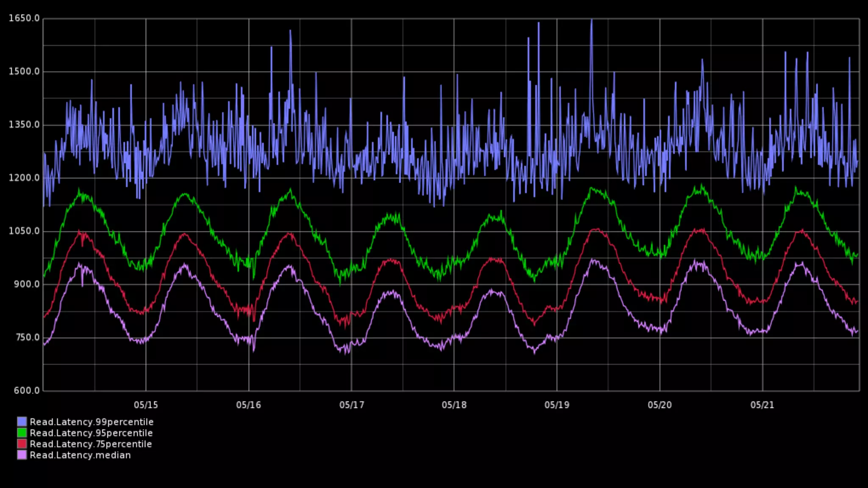Viewport: 868px width, 488px height.
Task: Click the 05/20 date axis label
Action: click(659, 405)
